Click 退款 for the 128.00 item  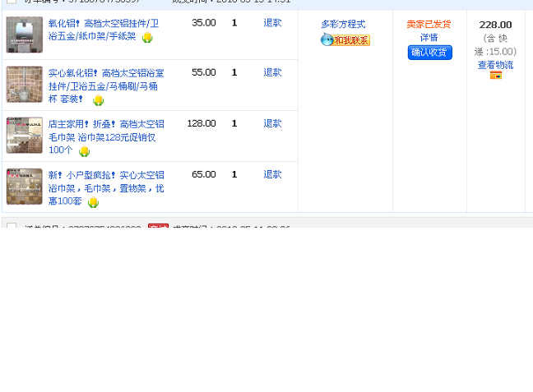click(x=272, y=123)
